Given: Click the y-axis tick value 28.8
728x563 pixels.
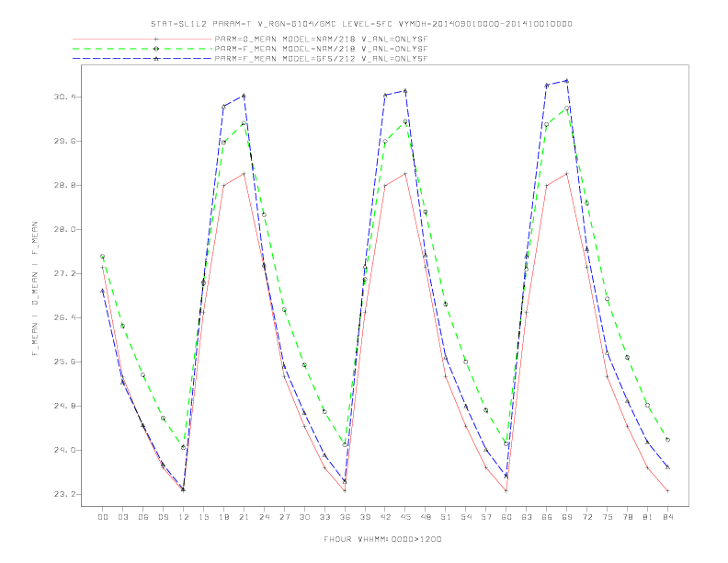Looking at the screenshot, I should coord(63,185).
